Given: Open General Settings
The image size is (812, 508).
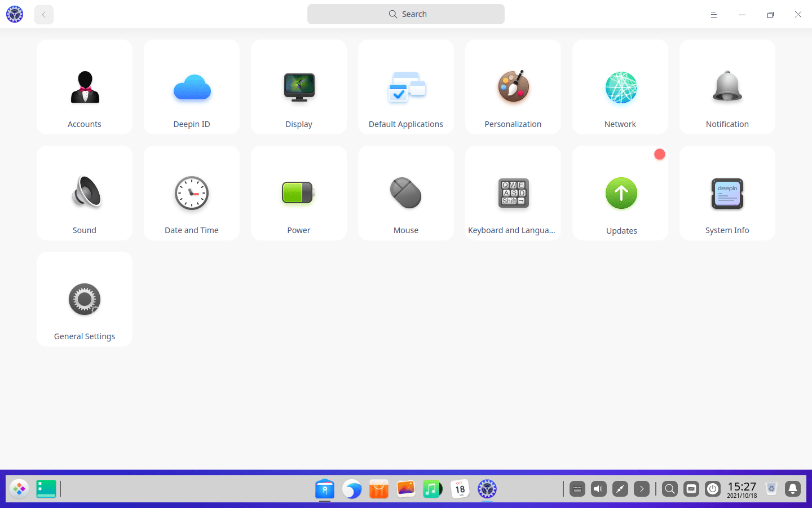Looking at the screenshot, I should pos(84,299).
